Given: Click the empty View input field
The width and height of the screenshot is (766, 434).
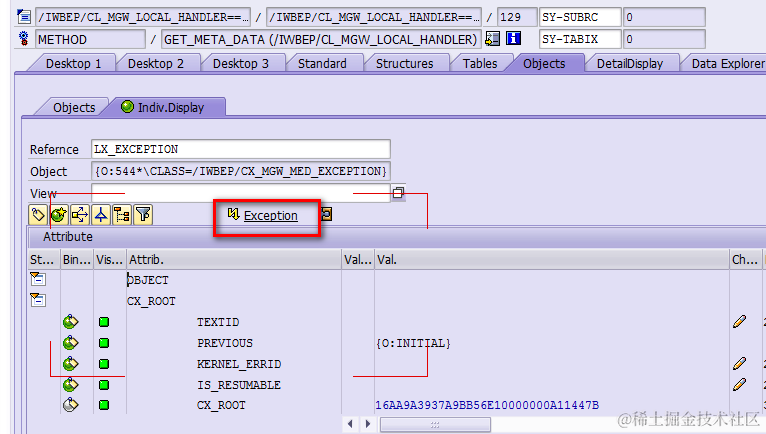Looking at the screenshot, I should click(x=241, y=193).
